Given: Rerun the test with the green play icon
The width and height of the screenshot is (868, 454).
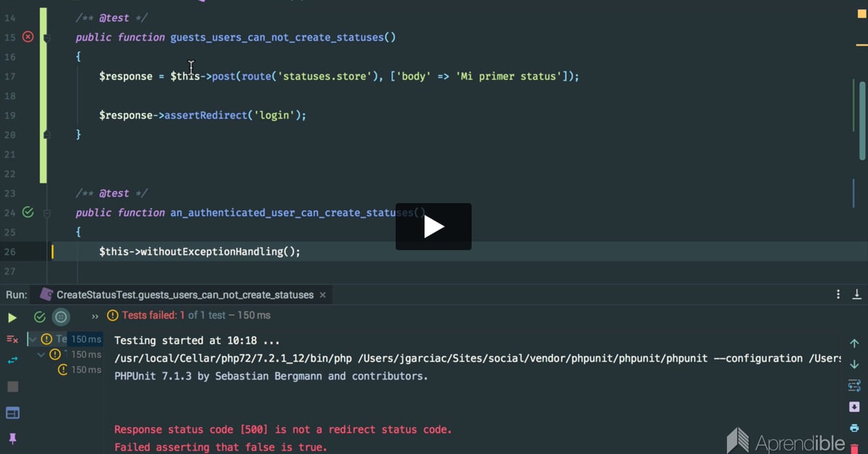Looking at the screenshot, I should pos(12,317).
